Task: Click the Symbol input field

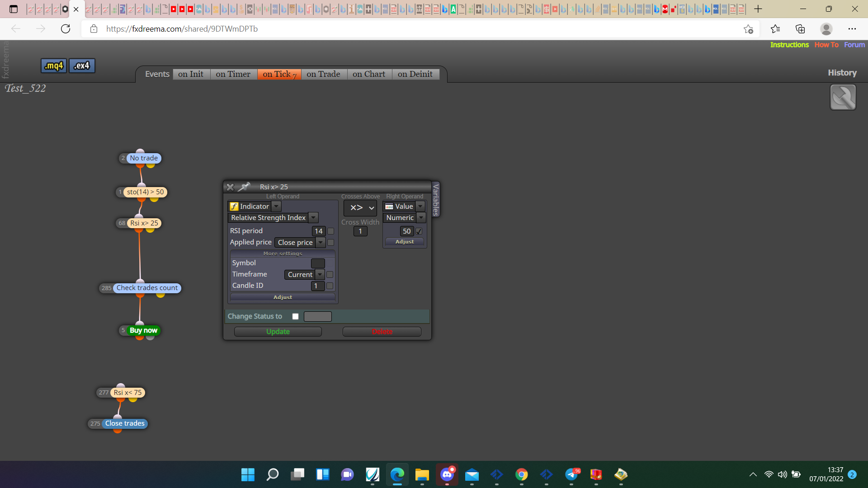Action: [x=318, y=263]
